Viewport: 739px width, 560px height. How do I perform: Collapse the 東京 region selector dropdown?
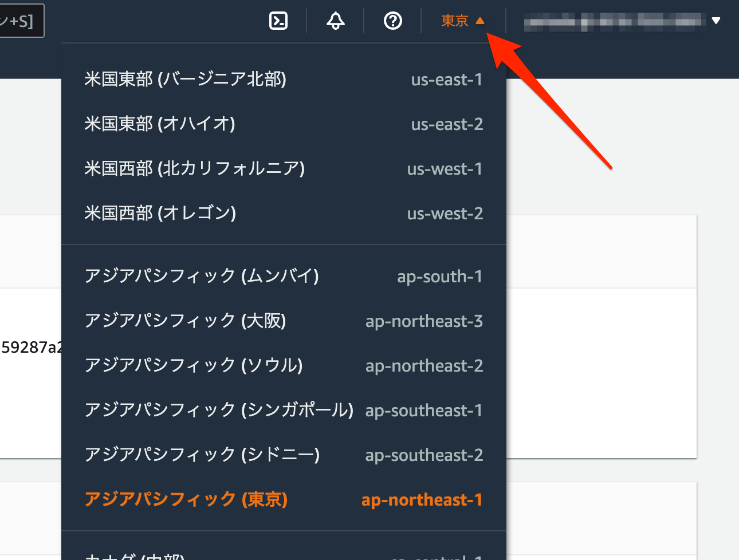pyautogui.click(x=463, y=21)
